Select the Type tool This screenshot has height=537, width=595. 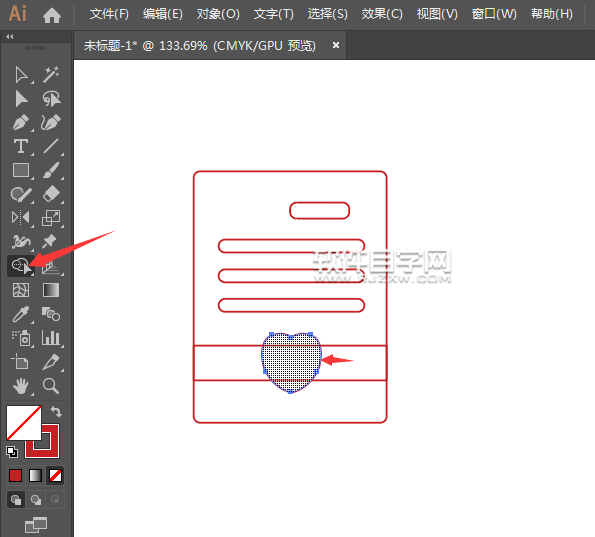tap(21, 146)
